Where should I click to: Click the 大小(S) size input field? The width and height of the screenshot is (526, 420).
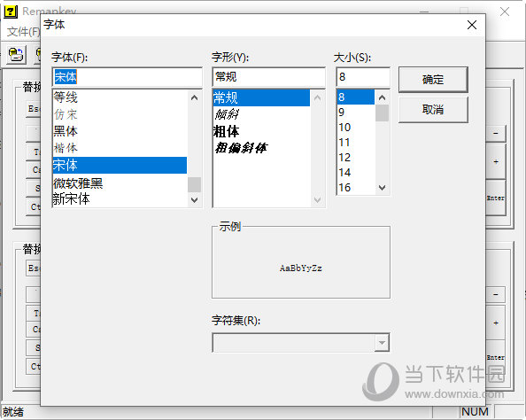tap(363, 77)
